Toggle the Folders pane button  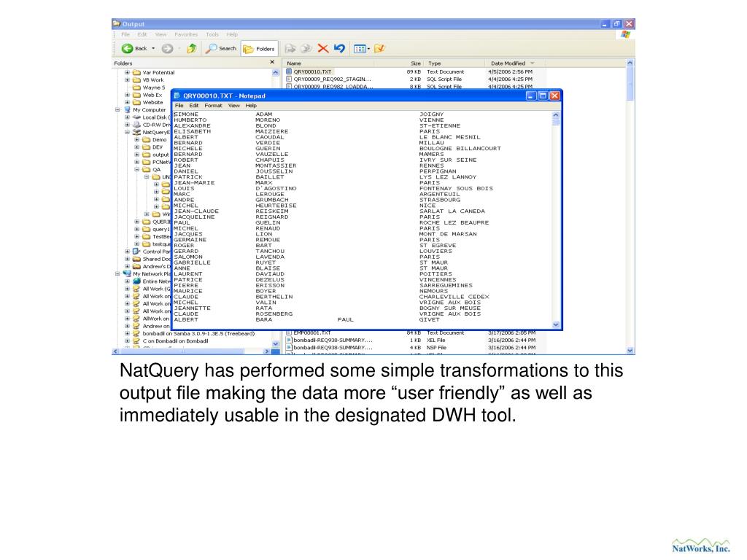coord(260,49)
